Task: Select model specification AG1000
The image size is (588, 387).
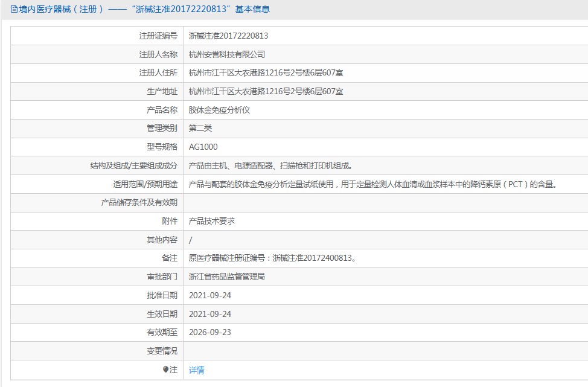Action: [203, 147]
